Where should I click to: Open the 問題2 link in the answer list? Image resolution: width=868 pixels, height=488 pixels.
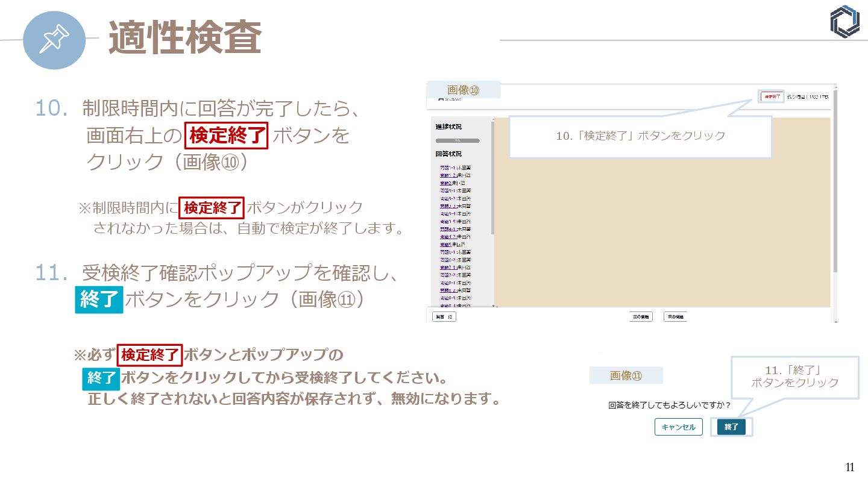[x=445, y=183]
